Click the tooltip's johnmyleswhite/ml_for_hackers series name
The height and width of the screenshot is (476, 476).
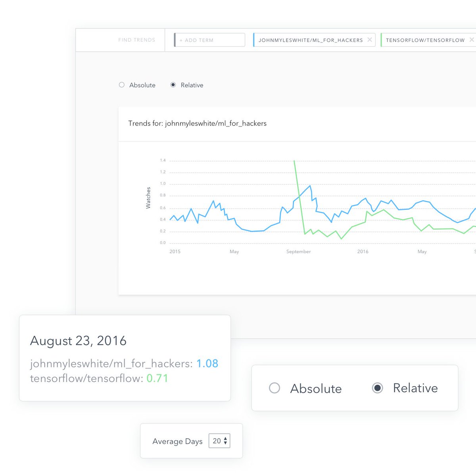tap(111, 363)
